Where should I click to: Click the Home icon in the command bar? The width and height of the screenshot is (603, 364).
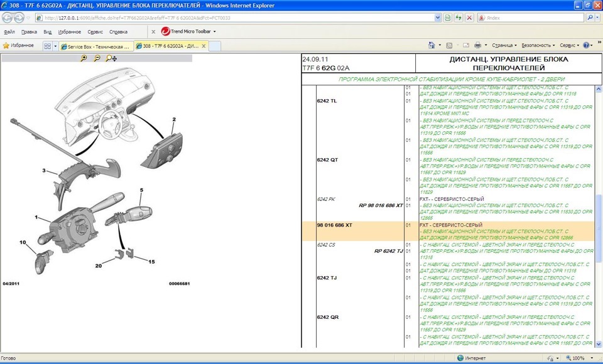[432, 45]
